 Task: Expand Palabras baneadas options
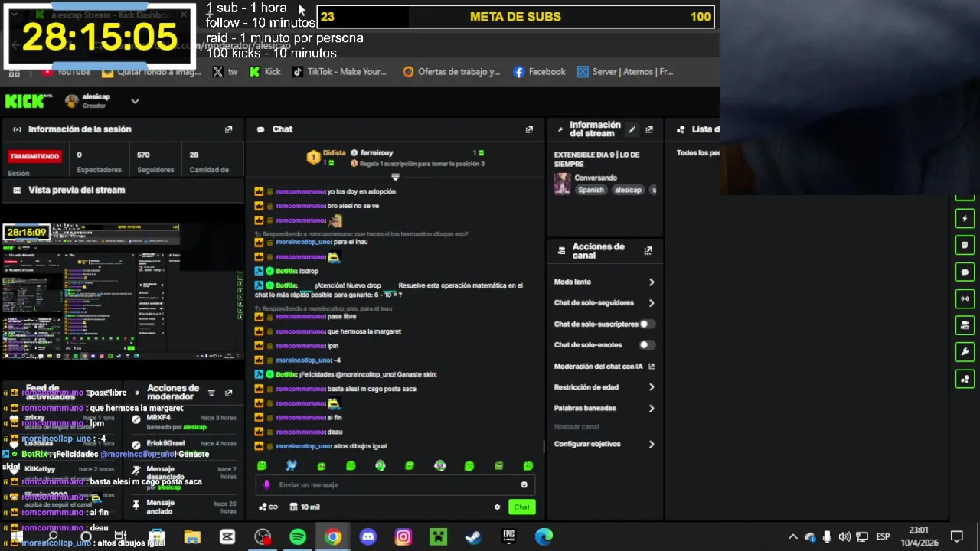point(652,409)
